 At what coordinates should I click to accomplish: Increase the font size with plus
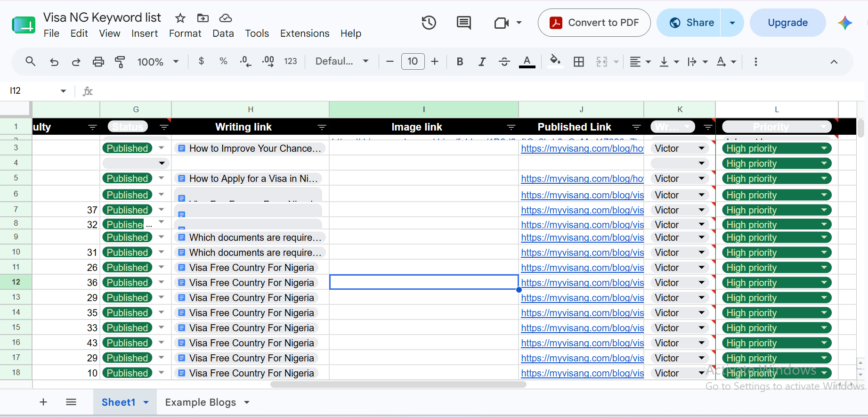pyautogui.click(x=435, y=61)
